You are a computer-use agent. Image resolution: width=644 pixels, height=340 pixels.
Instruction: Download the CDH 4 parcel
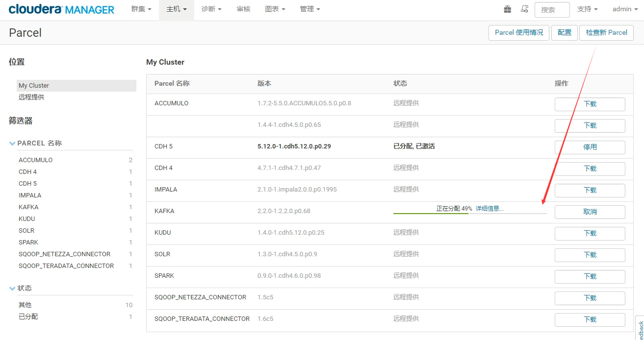tap(590, 169)
